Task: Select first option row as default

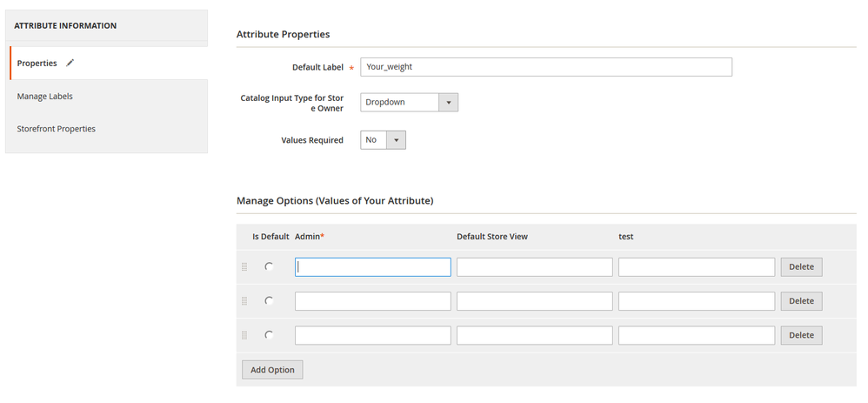Action: coord(269,266)
